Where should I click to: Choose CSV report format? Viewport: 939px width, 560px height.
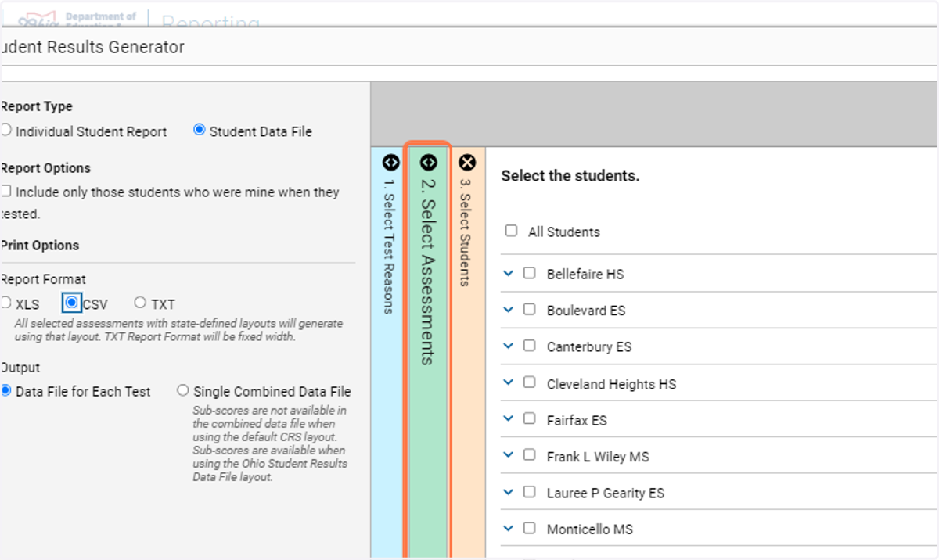73,303
